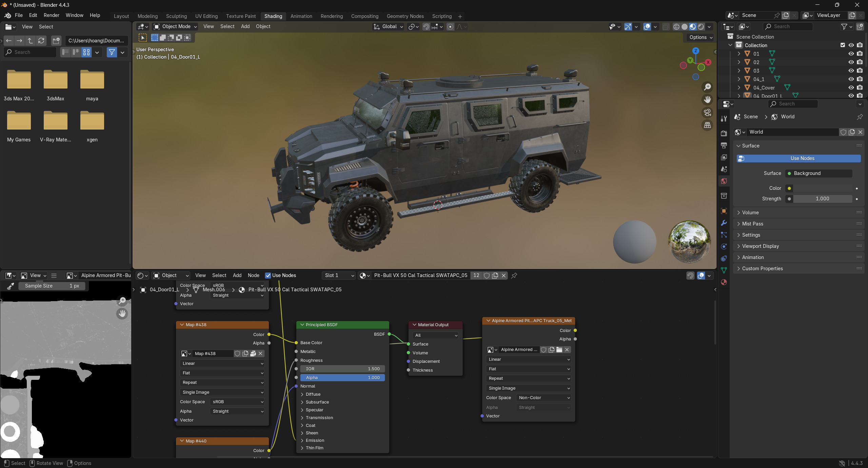Switch to solid viewport shading
Image resolution: width=868 pixels, height=468 pixels.
[x=685, y=27]
